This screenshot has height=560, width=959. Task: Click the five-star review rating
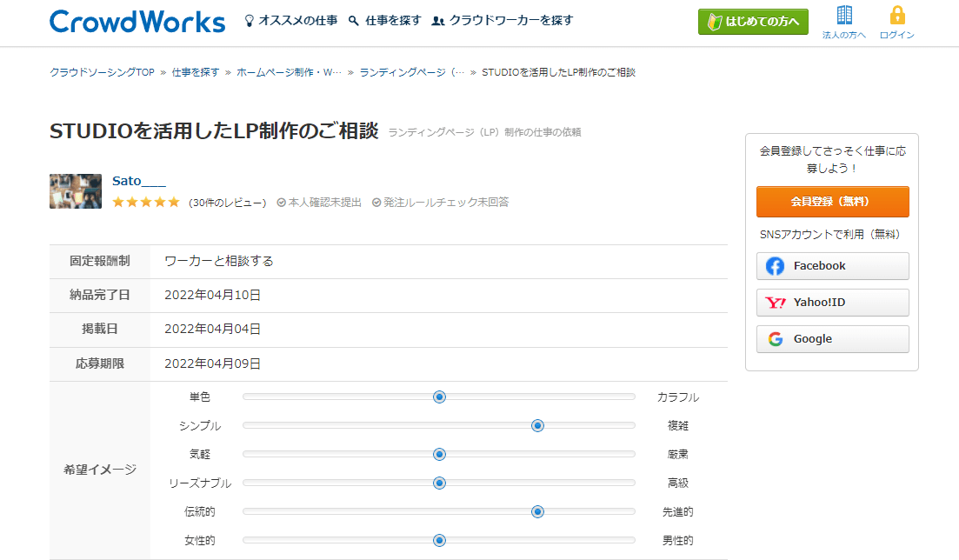[x=146, y=203]
